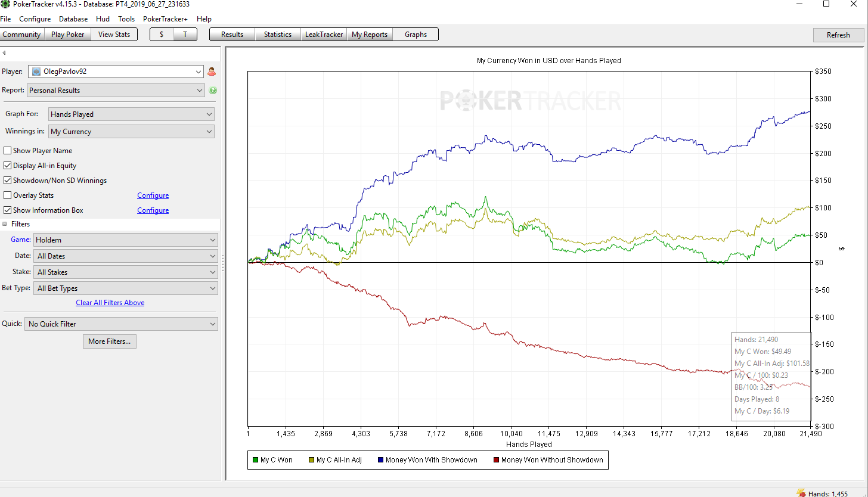The width and height of the screenshot is (868, 497).
Task: Open the Graph For dropdown
Action: tap(131, 114)
